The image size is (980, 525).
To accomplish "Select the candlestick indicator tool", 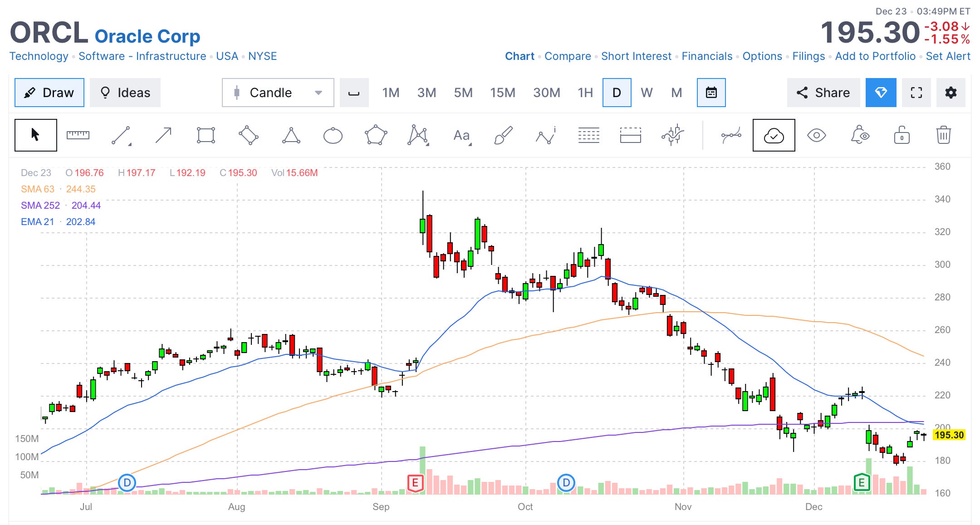I will pyautogui.click(x=672, y=135).
